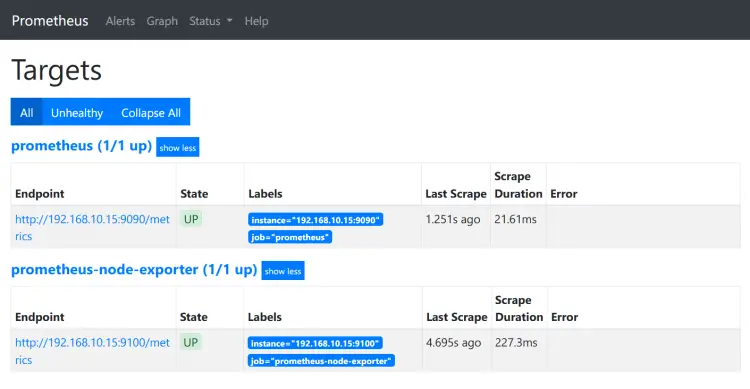Select the "227.3ms" scrape duration value

point(516,343)
